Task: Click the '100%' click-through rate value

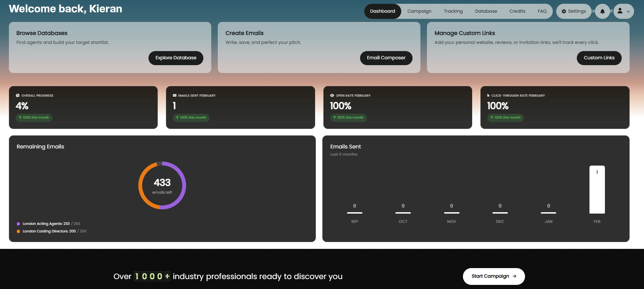Action: point(498,106)
